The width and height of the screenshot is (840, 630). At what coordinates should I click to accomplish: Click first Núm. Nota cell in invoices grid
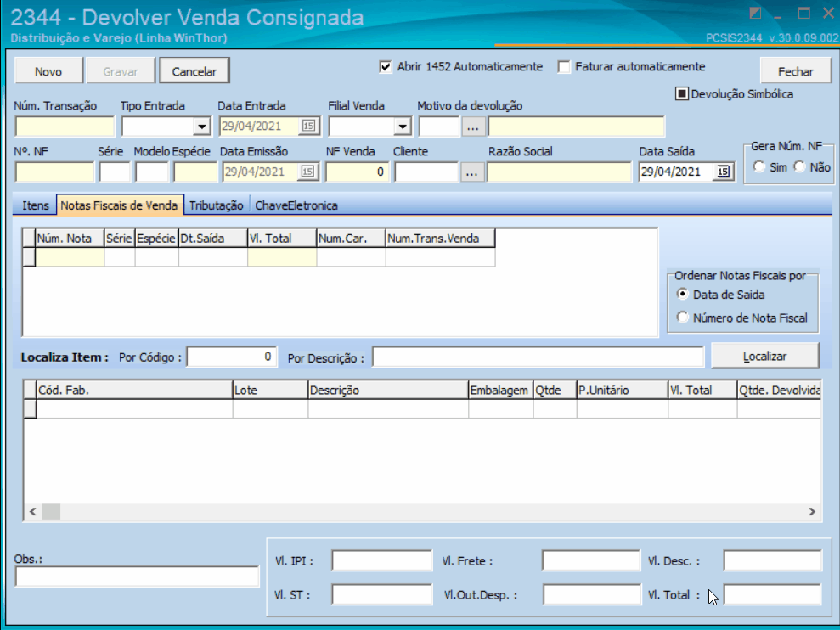(x=70, y=257)
